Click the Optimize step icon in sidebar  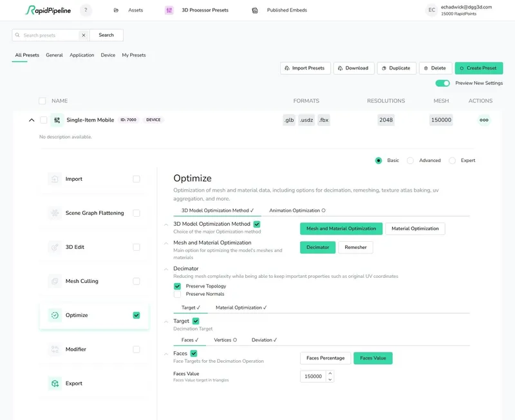pyautogui.click(x=55, y=315)
